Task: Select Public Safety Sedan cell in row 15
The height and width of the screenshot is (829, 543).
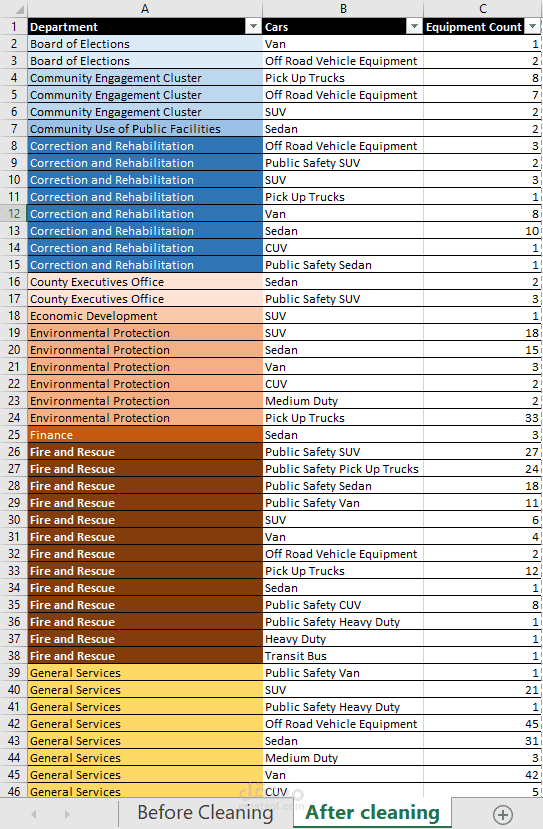Action: [x=343, y=265]
